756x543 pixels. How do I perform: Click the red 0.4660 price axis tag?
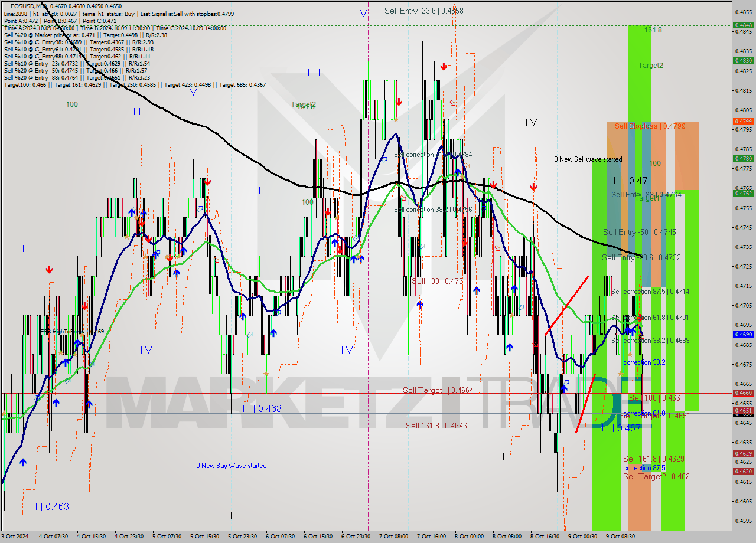point(743,392)
